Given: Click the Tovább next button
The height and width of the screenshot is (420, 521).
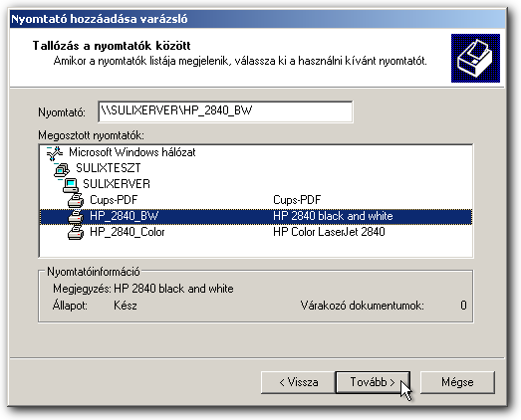Looking at the screenshot, I should 373,382.
